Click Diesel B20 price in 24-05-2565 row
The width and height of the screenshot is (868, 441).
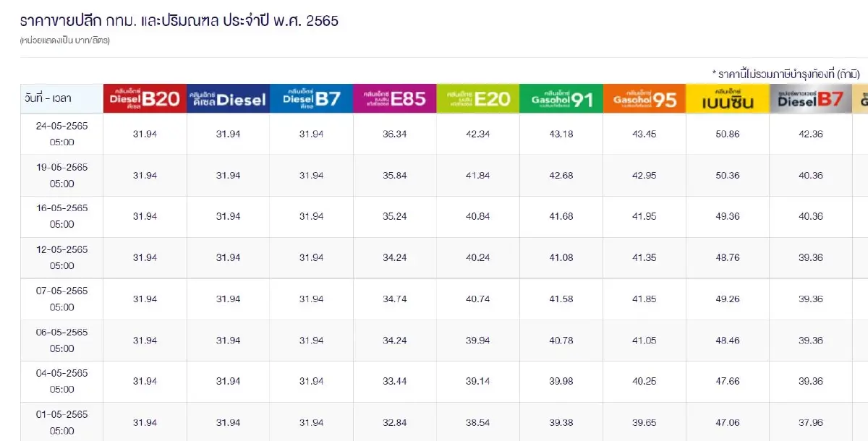145,134
